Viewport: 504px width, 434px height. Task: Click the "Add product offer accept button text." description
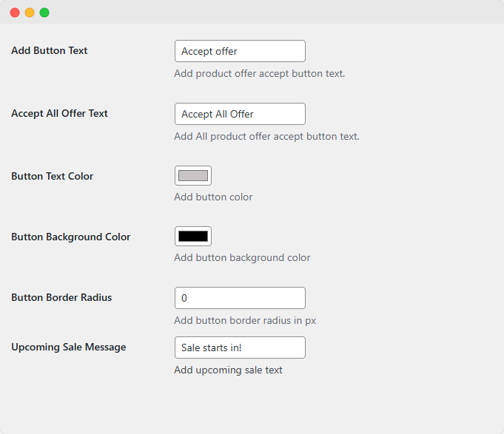(x=259, y=73)
